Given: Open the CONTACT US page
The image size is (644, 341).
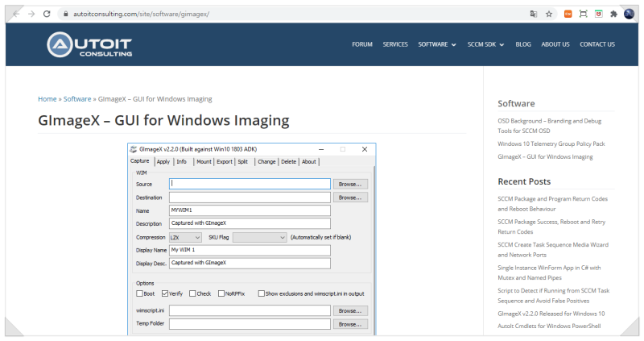Looking at the screenshot, I should pyautogui.click(x=597, y=44).
